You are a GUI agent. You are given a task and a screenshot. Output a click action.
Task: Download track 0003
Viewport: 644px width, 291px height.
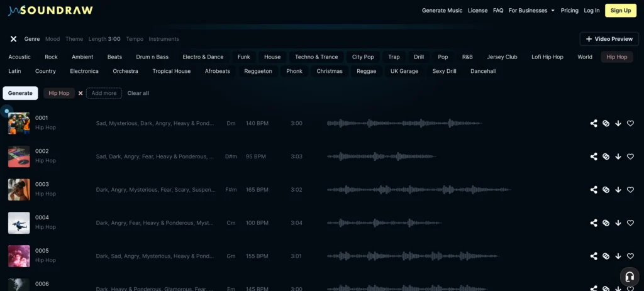[x=618, y=190]
